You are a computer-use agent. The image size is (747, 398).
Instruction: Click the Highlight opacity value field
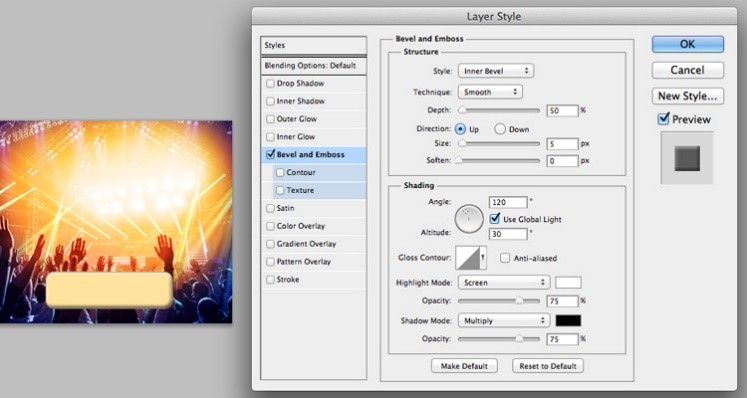(x=562, y=301)
